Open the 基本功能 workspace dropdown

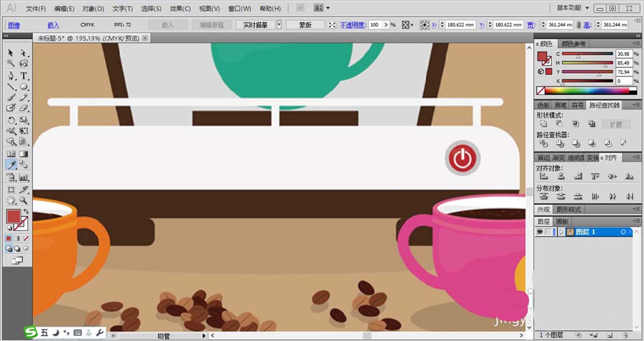click(x=573, y=8)
